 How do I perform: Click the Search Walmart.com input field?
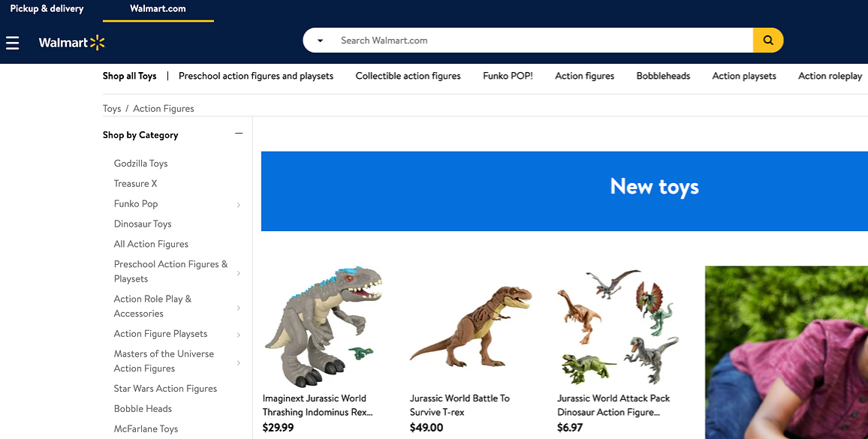coord(543,41)
